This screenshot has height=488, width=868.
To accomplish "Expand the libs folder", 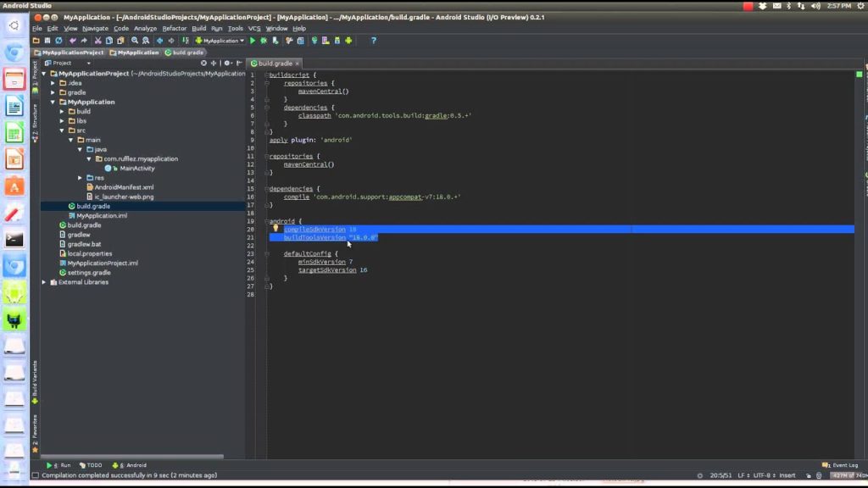I will (62, 120).
